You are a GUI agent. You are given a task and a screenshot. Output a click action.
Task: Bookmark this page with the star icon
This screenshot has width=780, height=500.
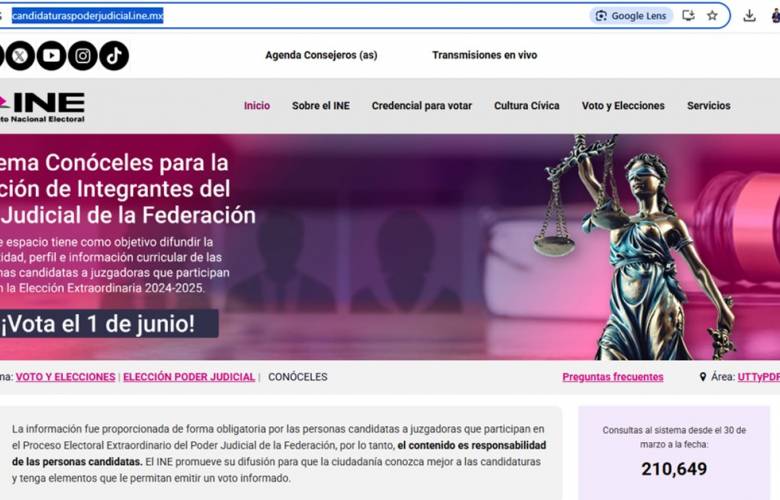coord(712,15)
